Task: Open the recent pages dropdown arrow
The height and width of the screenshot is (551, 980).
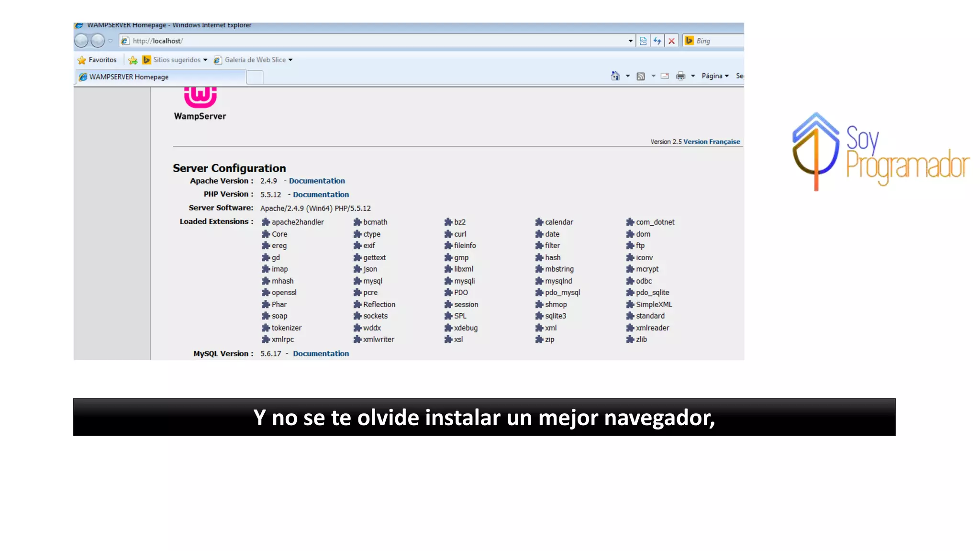Action: (111, 41)
